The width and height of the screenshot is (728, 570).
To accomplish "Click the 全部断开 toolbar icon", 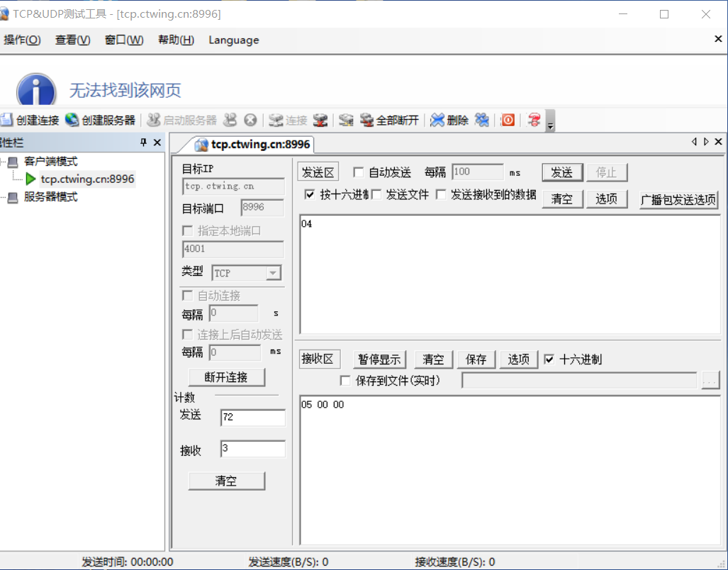I will click(x=388, y=120).
